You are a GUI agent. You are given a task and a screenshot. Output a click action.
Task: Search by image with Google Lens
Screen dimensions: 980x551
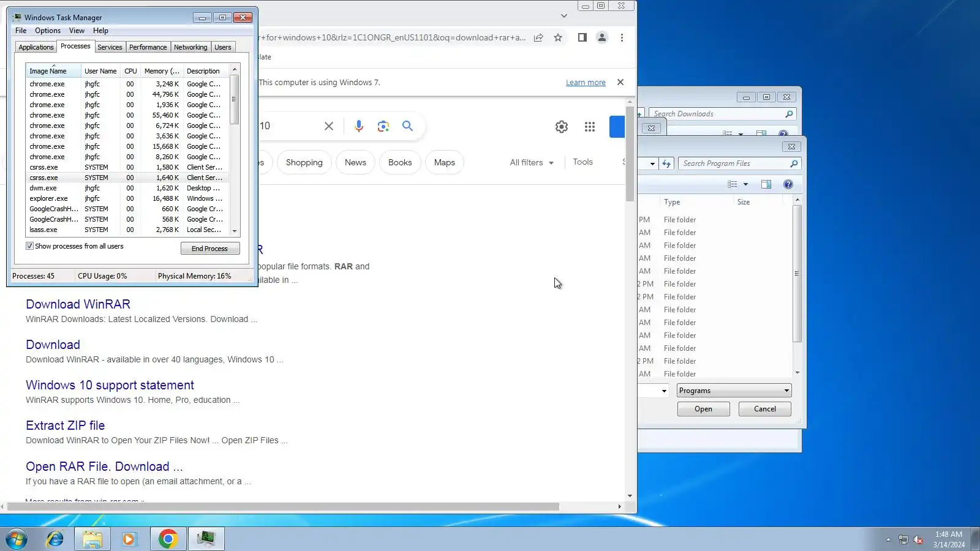[x=383, y=126]
